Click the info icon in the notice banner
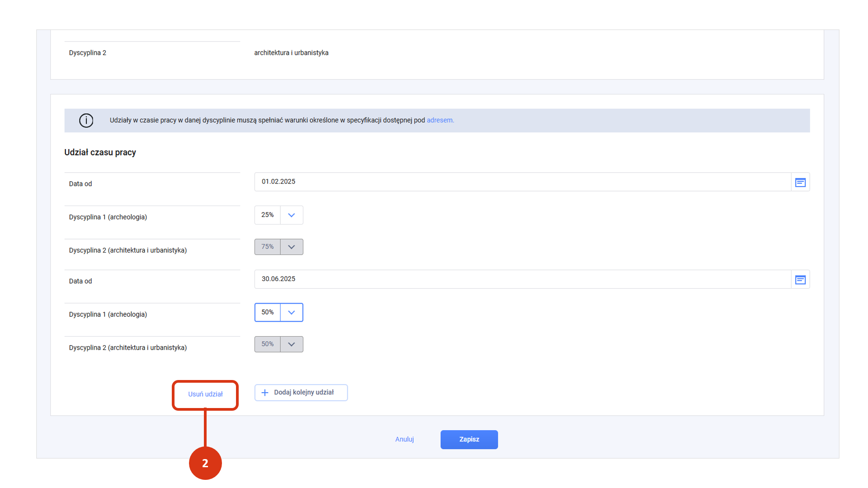 [x=86, y=121]
